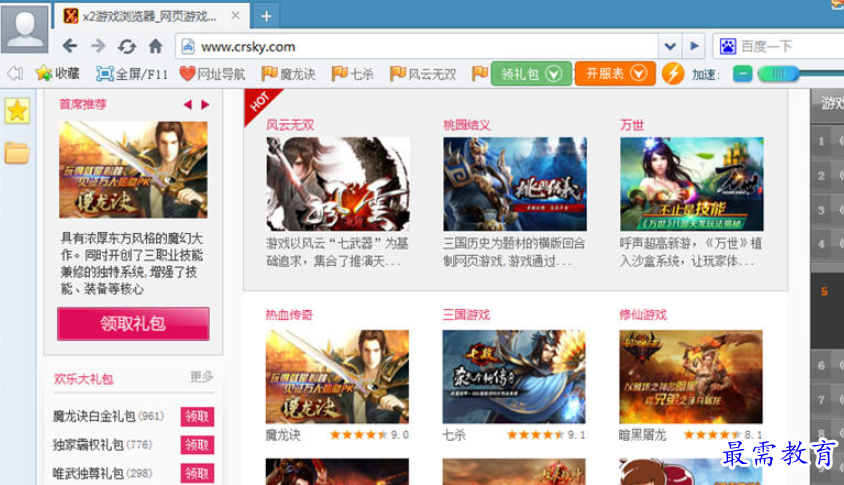
Task: Go back with the back arrow
Action: tap(70, 46)
